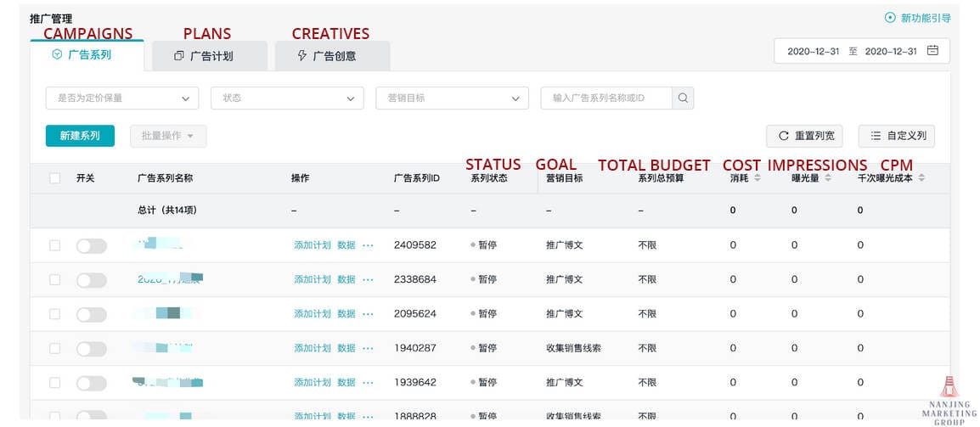Screen dimensions: 980x427
Task: Open the 是否为定价保量 dropdown
Action: 122,98
